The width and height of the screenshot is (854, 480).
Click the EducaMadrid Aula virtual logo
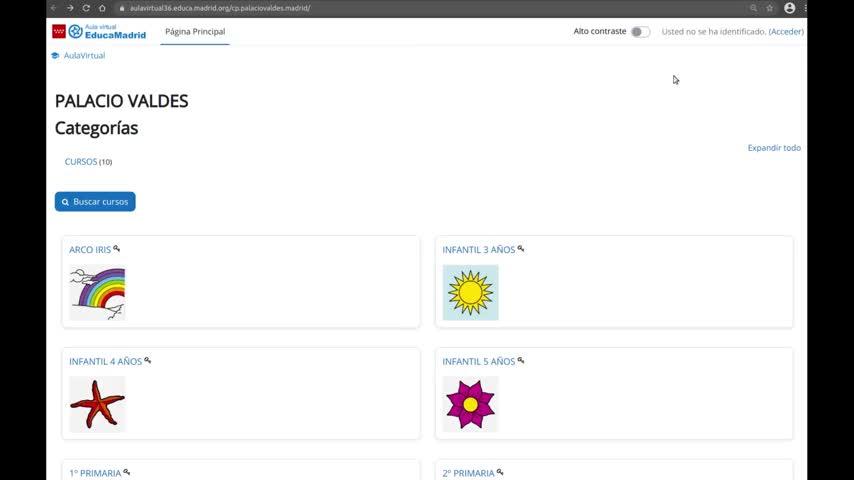click(x=99, y=32)
